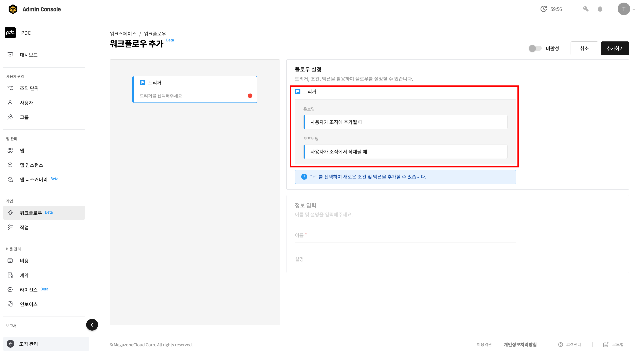Click the red error icon on trigger card
This screenshot has height=353, width=644.
[x=250, y=96]
